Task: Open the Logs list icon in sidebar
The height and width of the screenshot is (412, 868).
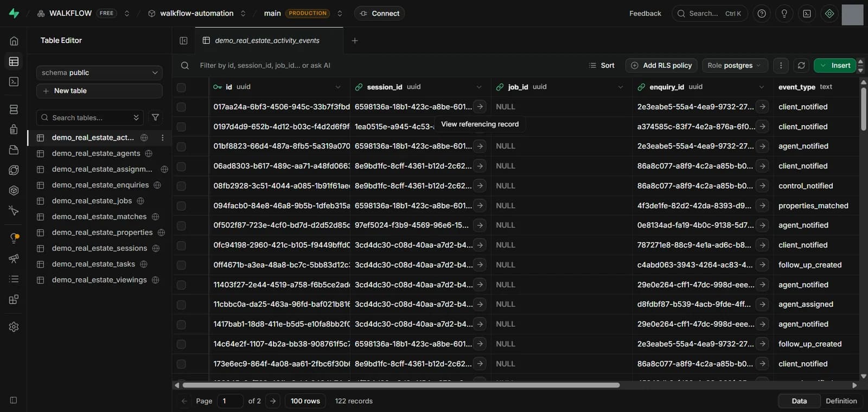Action: tap(14, 279)
